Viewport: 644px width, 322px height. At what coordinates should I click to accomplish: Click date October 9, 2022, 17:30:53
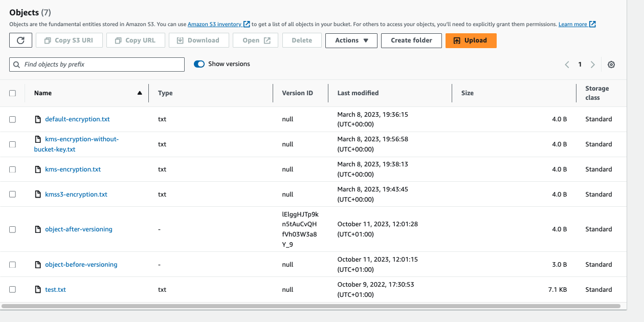coord(376,290)
